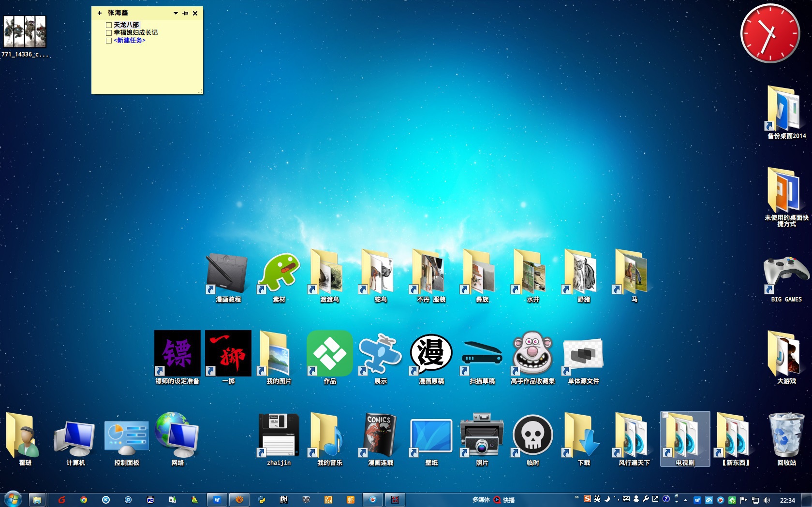Launch the 漫画原稿 speech-bubble shortcut
Image resolution: width=812 pixels, height=507 pixels.
pyautogui.click(x=431, y=355)
